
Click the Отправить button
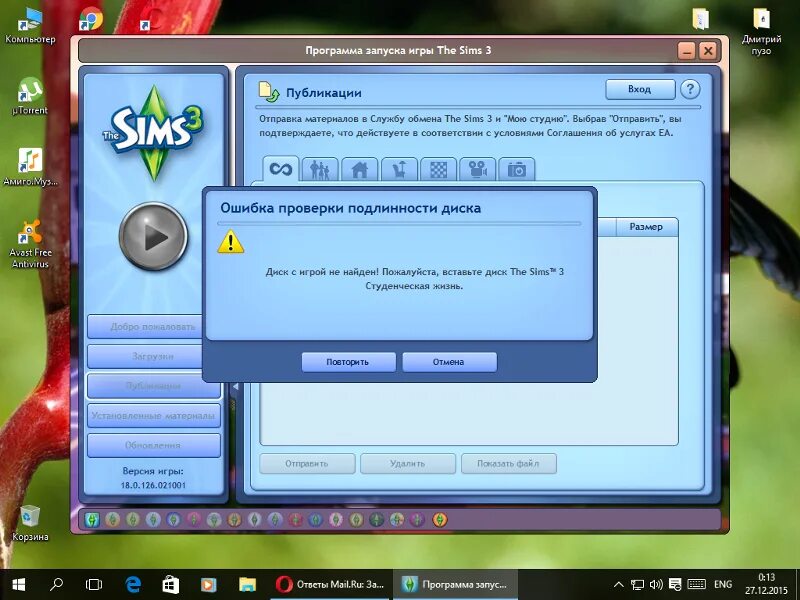[307, 464]
